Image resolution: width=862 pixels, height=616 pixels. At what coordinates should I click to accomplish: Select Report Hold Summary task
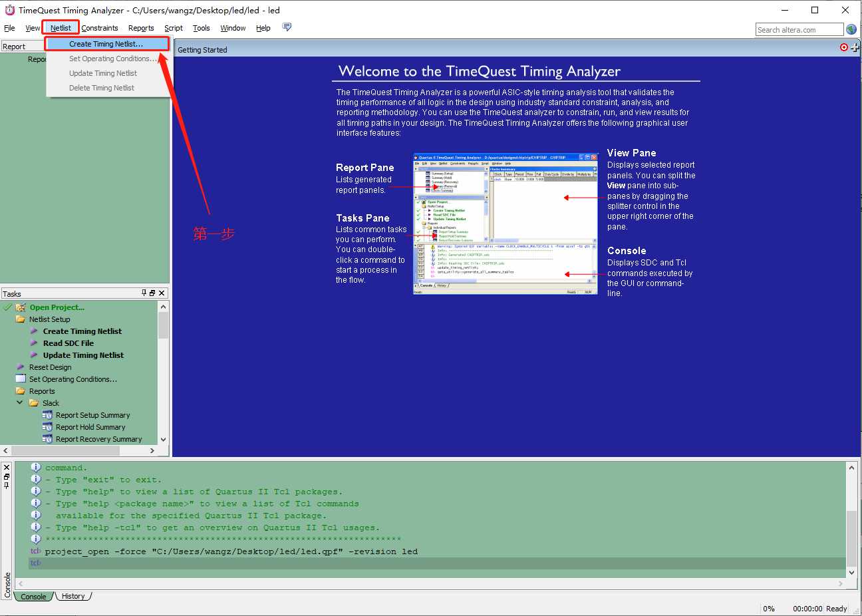tap(90, 427)
